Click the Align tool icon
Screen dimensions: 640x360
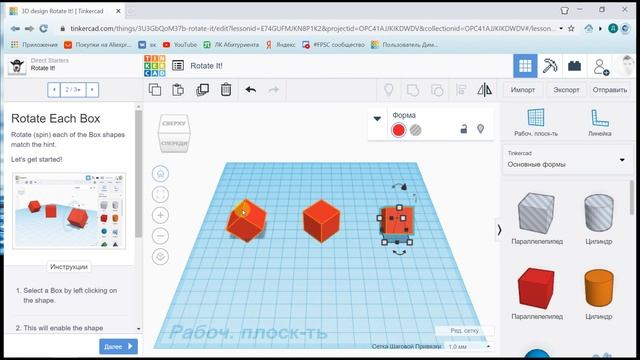[461, 90]
